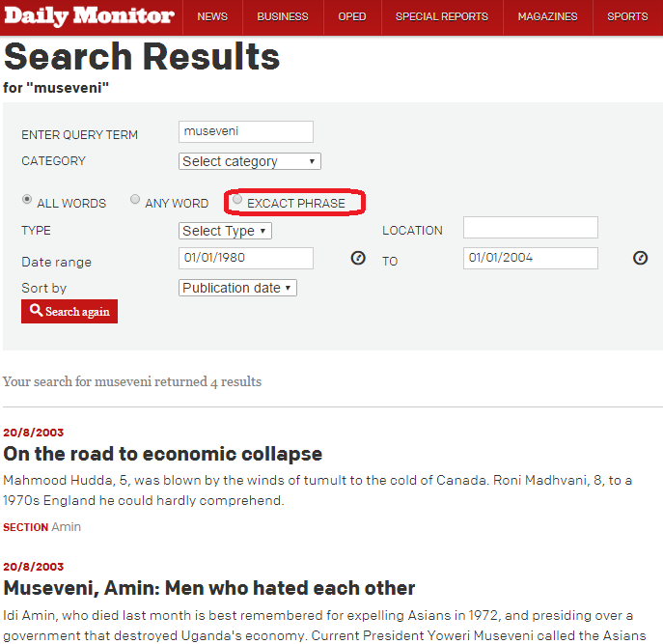This screenshot has height=644, width=663.
Task: Click the summary starting 'Mahmood Hudda, 5'
Action: click(x=318, y=490)
